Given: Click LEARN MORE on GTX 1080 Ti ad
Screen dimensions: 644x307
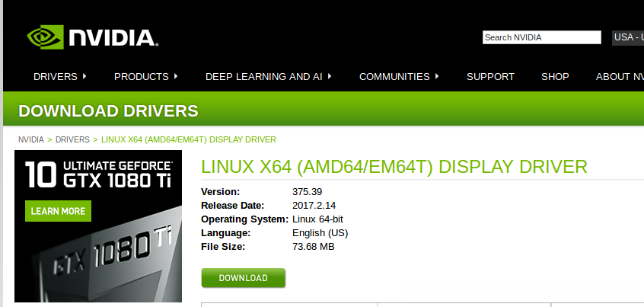Looking at the screenshot, I should click(x=58, y=211).
